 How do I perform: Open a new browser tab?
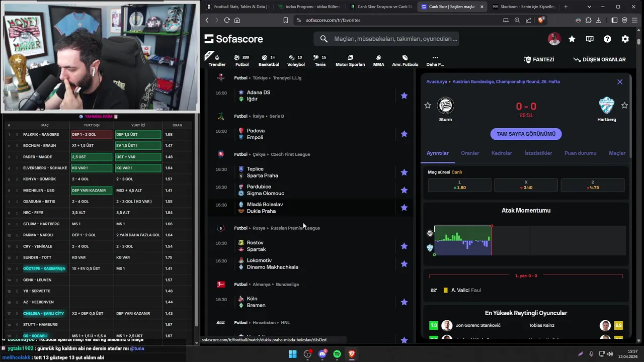click(x=566, y=7)
